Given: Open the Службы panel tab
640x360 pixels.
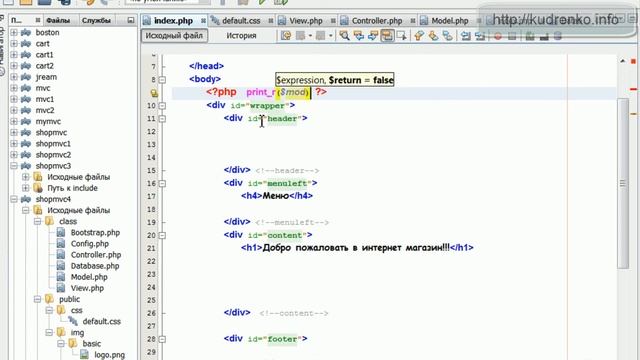Looking at the screenshot, I should coord(96,20).
